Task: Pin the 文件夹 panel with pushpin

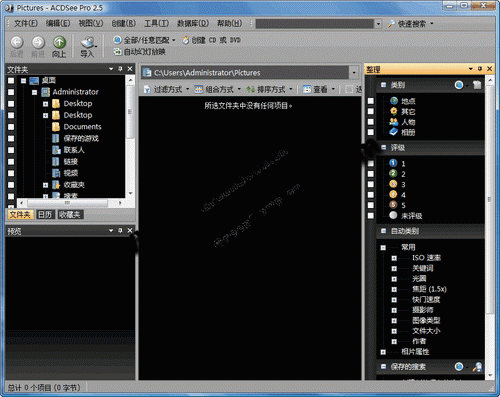Action: tap(120, 69)
